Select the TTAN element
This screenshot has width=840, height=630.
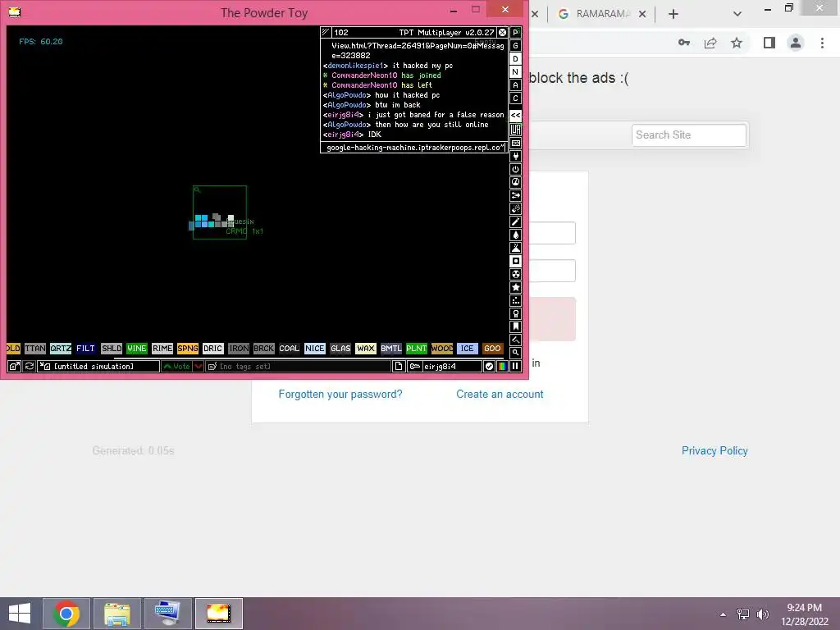34,349
